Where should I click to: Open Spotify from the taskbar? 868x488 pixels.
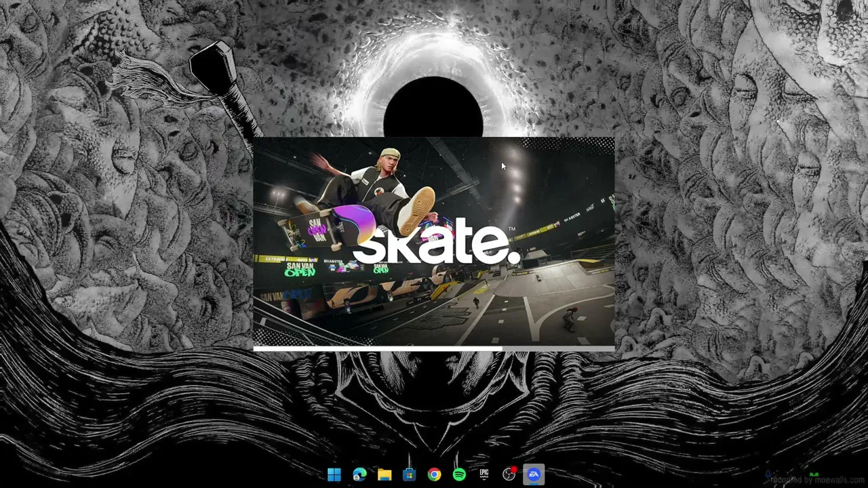pos(459,474)
